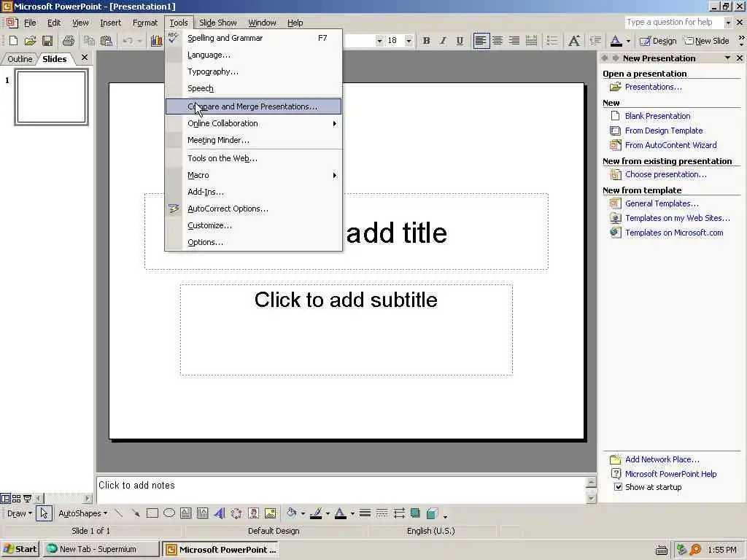Screen dimensions: 747x560
Task: Type a question for help field
Action: pos(674,22)
